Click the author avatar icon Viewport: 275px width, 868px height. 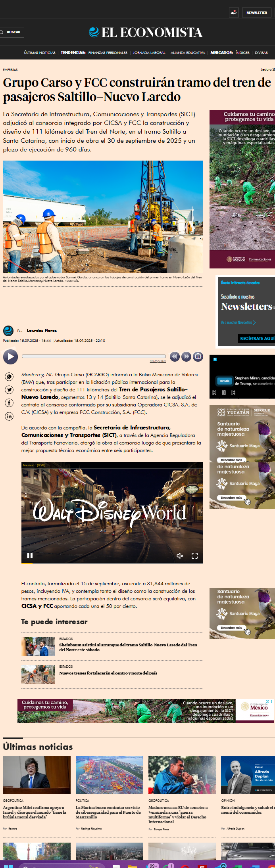(8, 331)
